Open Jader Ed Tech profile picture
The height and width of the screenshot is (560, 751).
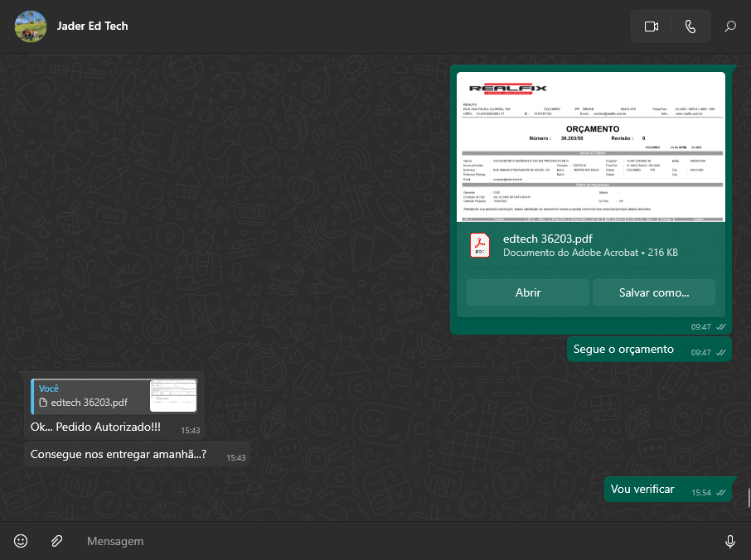point(31,27)
